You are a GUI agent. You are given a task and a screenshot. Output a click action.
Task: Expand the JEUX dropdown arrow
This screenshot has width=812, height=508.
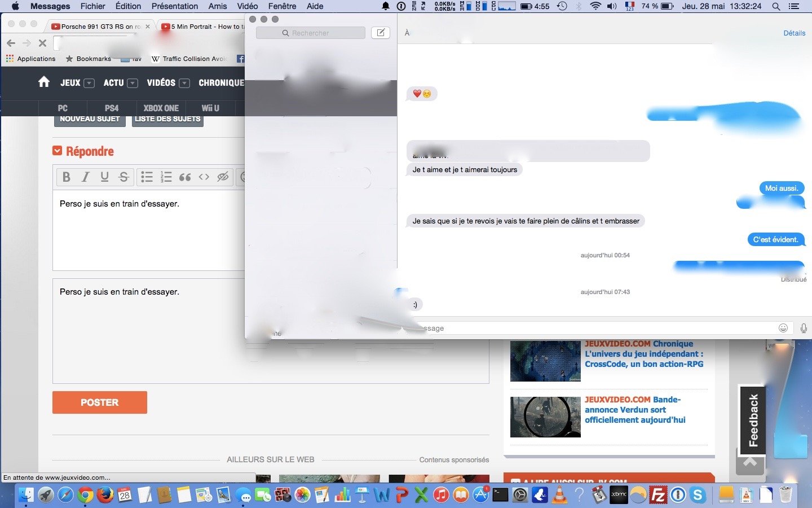coord(89,83)
